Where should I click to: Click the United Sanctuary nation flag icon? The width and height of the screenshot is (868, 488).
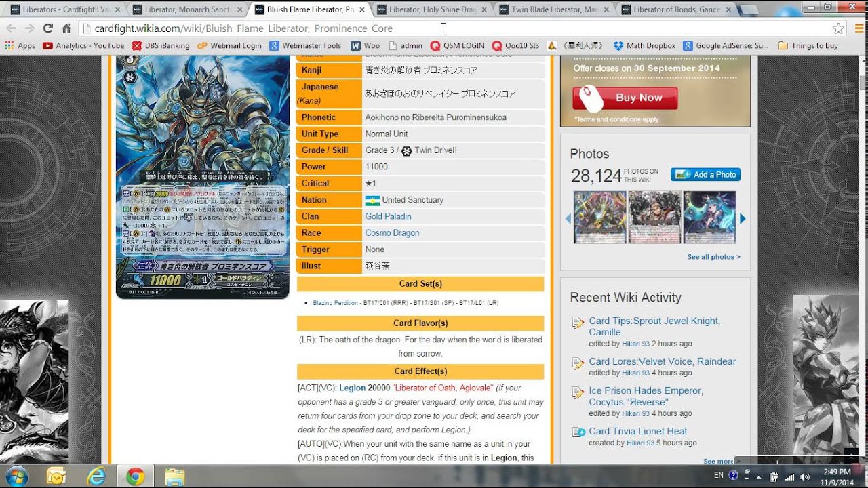pyautogui.click(x=372, y=200)
